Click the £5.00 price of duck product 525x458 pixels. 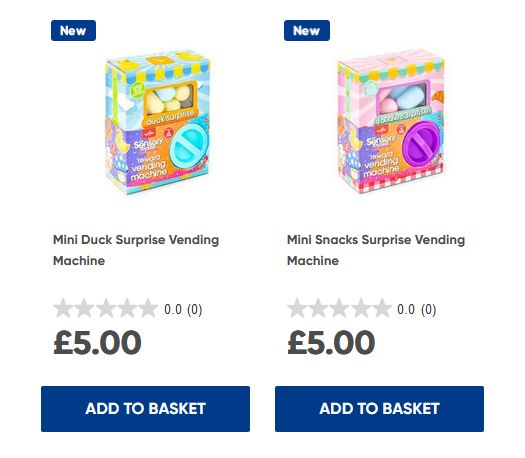(x=97, y=342)
